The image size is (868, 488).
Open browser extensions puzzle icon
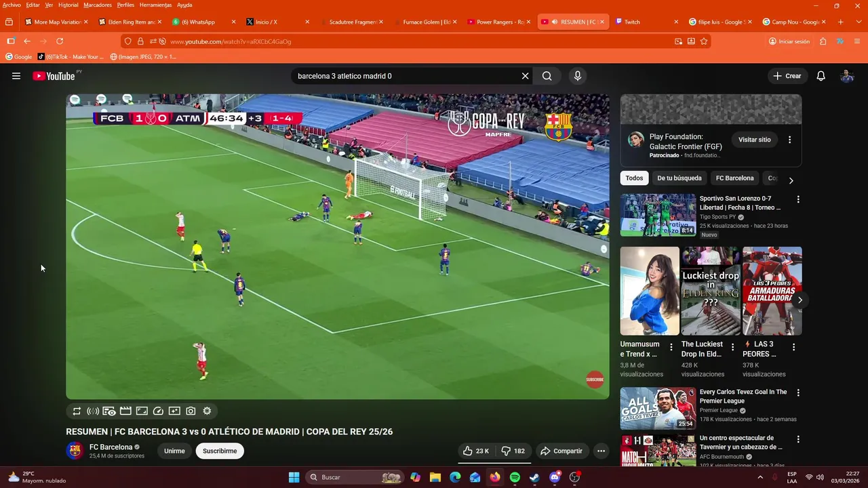pyautogui.click(x=823, y=41)
